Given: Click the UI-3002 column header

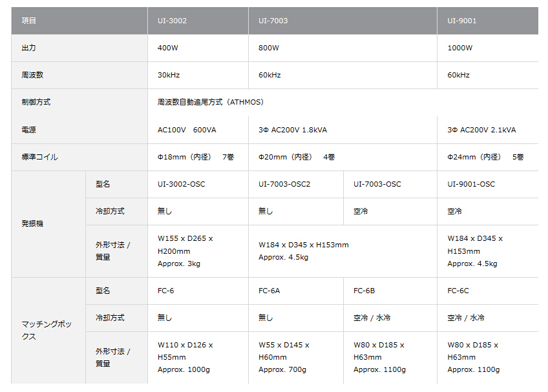Looking at the screenshot, I should [173, 21].
